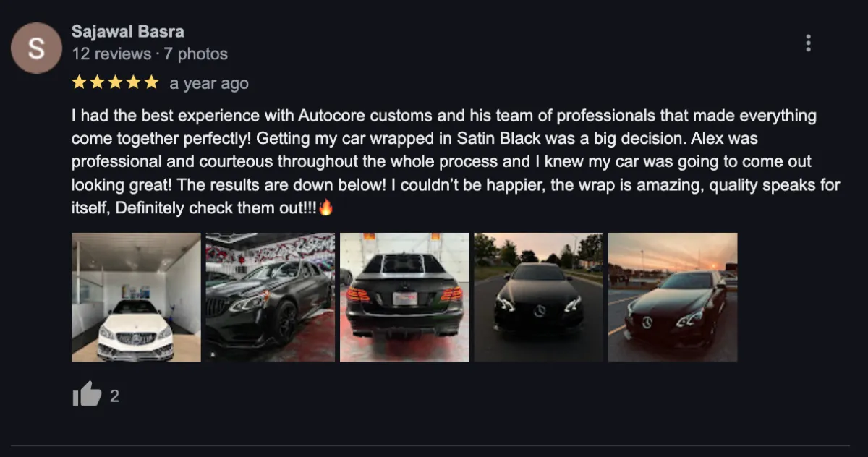
Task: Open the white Mercedes garage photo thumbnail
Action: point(136,297)
